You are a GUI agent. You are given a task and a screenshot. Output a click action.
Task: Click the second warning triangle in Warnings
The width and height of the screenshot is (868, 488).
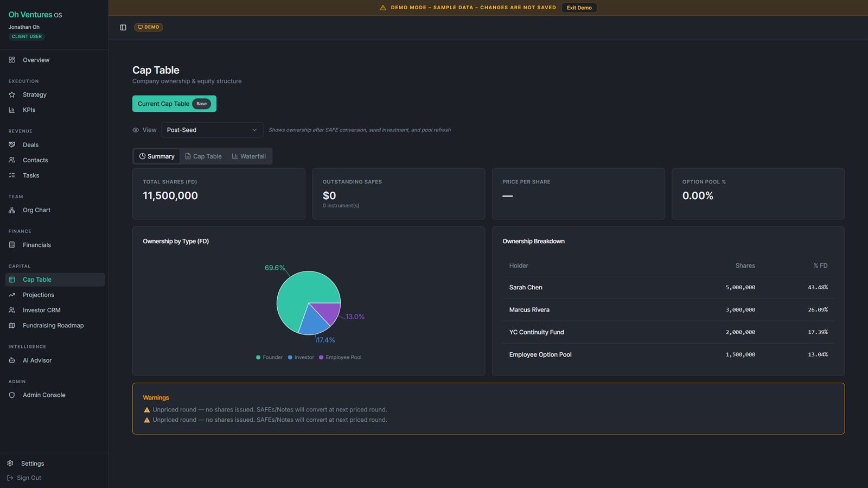[146, 420]
